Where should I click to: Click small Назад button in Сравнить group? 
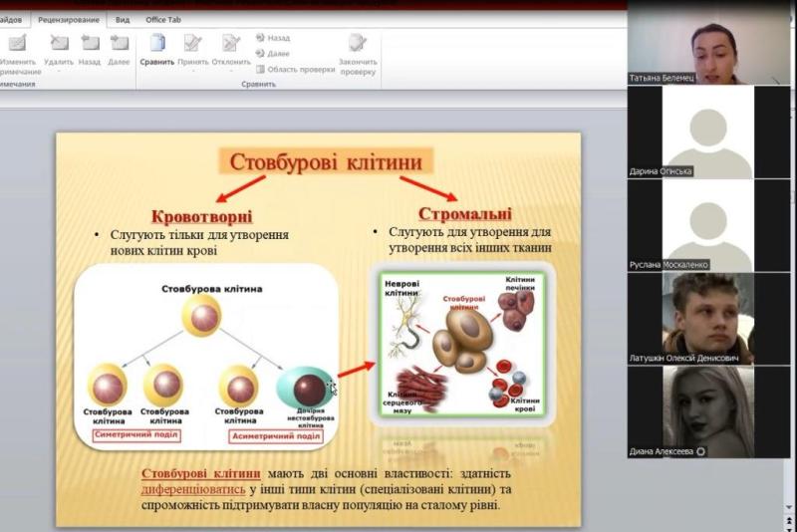pyautogui.click(x=273, y=38)
